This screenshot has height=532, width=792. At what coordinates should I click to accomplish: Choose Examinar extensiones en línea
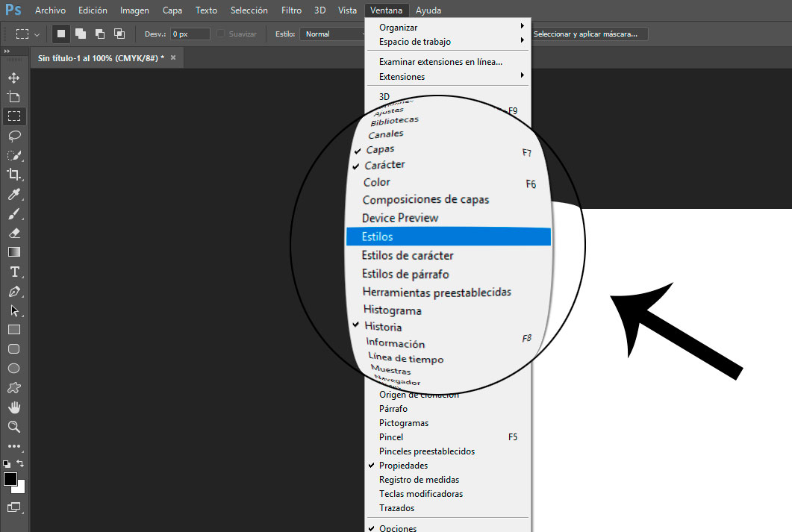(448, 62)
